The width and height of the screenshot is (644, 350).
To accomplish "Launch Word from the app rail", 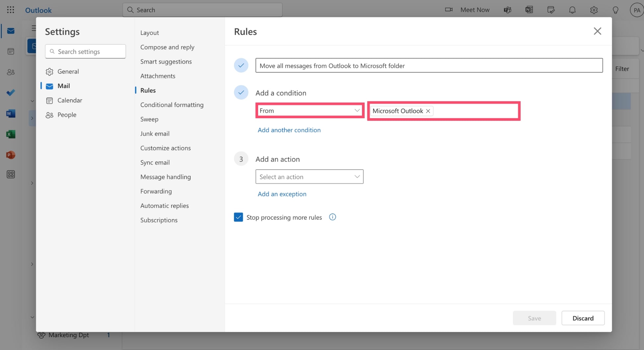I will pyautogui.click(x=11, y=114).
